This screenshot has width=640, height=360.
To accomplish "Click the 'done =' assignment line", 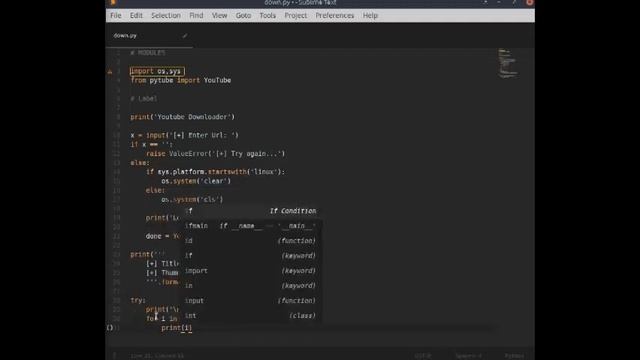I will (162, 236).
